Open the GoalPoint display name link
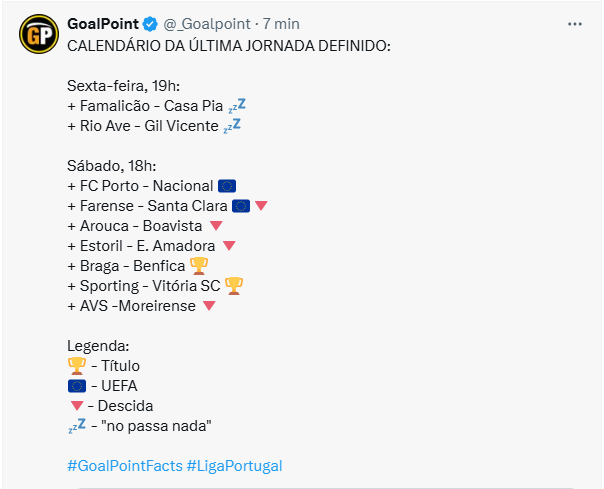Screen dimensions: 604x489 click(x=103, y=24)
